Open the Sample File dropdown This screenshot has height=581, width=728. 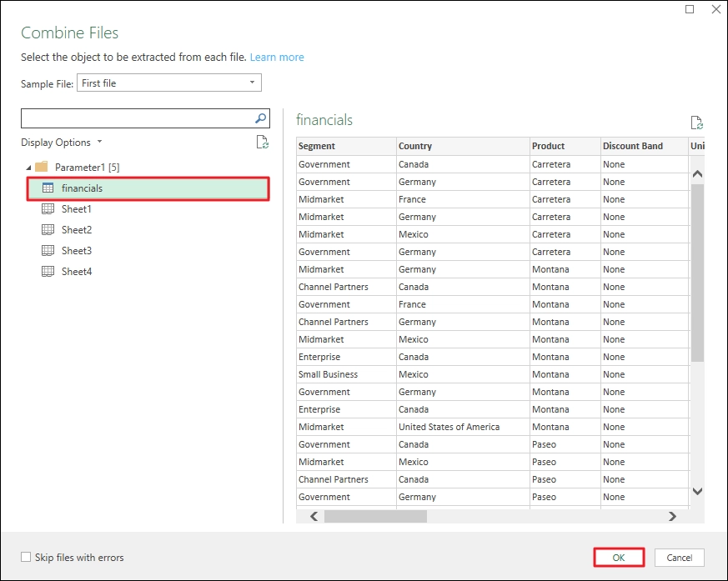pos(251,83)
